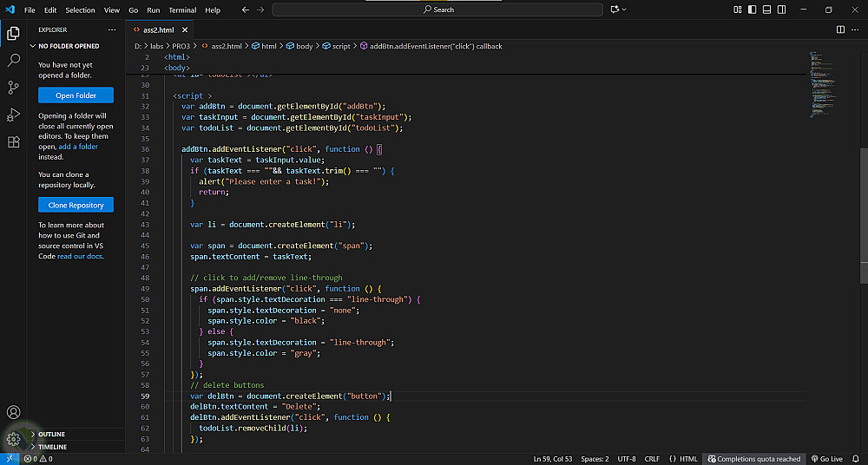Viewport: 868px width, 465px height.
Task: Click the Clone Repository button
Action: pyautogui.click(x=76, y=205)
